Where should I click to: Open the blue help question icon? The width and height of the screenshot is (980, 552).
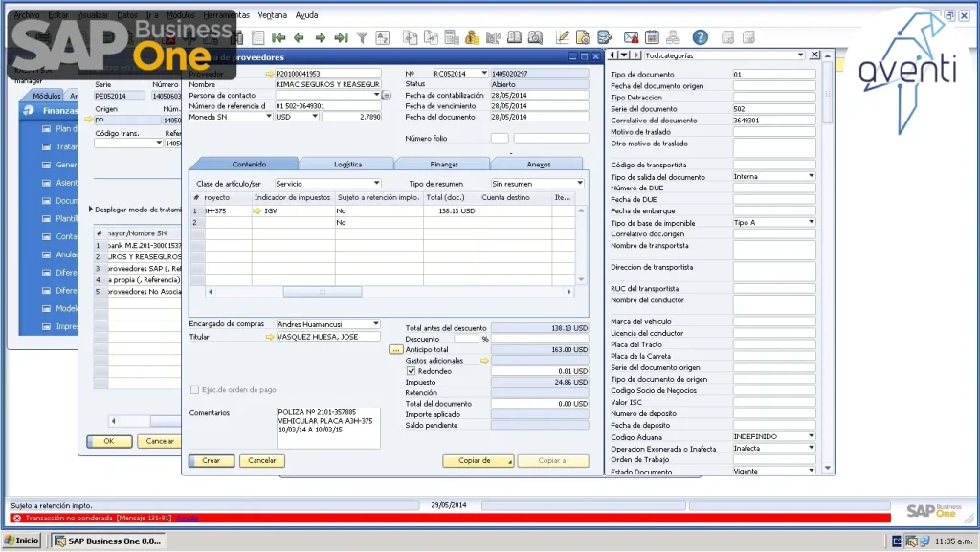coord(700,38)
